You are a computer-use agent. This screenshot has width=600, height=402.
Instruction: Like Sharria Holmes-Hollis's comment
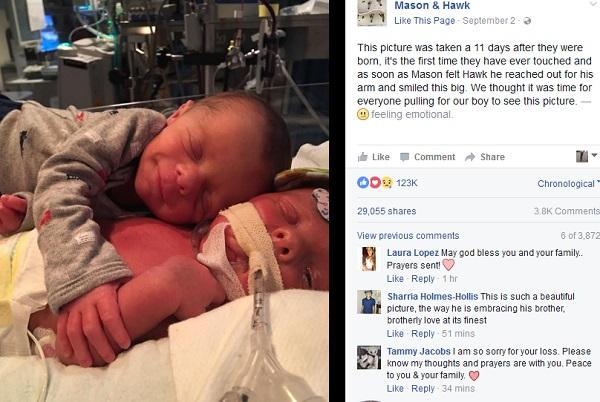[x=395, y=334]
